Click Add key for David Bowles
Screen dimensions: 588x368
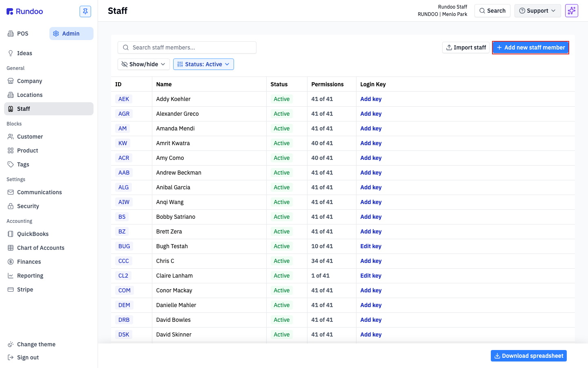[x=371, y=320]
